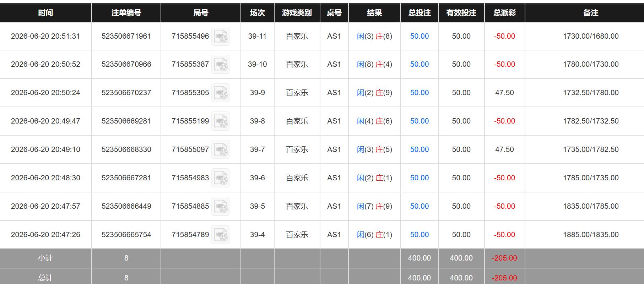Open video replay icon for round 715855199
The image size is (644, 284).
pos(221,121)
